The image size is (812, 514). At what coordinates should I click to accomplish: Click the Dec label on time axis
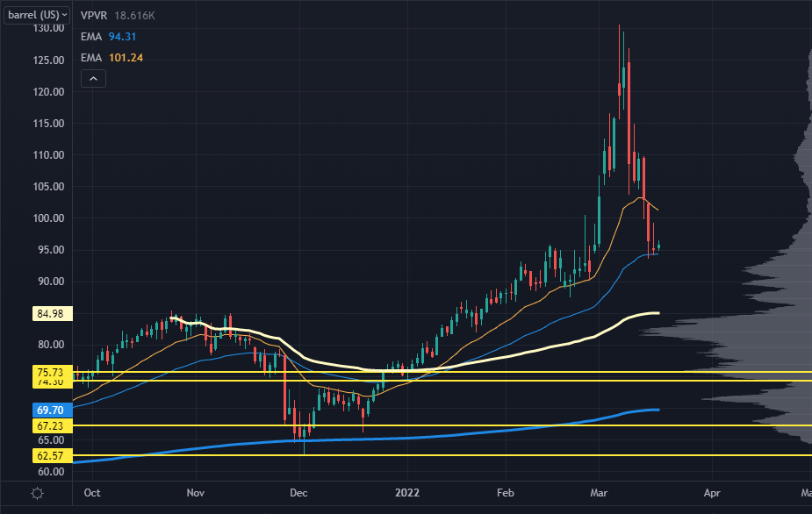(x=298, y=493)
